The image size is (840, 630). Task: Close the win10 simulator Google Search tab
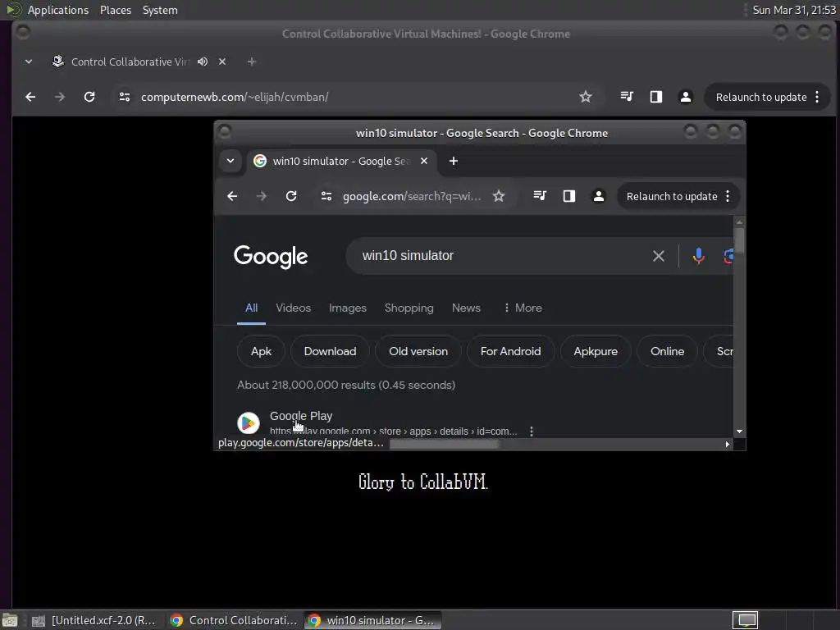tap(424, 161)
